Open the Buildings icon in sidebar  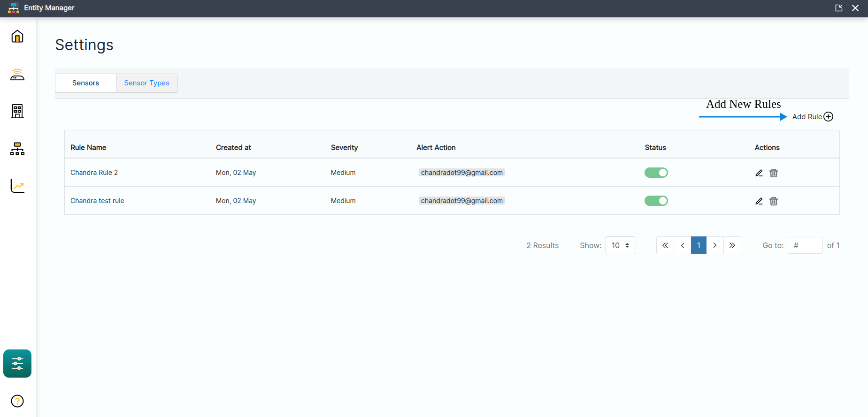[17, 111]
